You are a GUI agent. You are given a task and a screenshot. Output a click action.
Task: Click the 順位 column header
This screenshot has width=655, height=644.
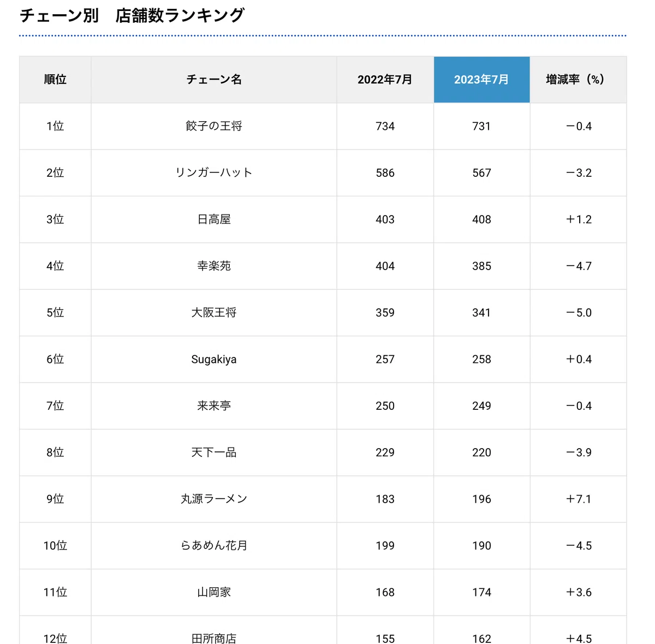coord(55,80)
